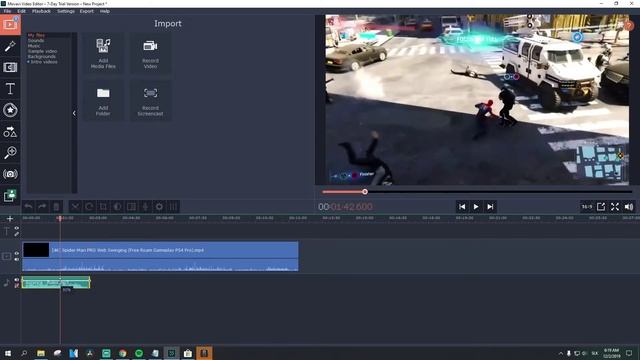Click the preview seek bar handle
This screenshot has height=360, width=640.
(x=365, y=192)
